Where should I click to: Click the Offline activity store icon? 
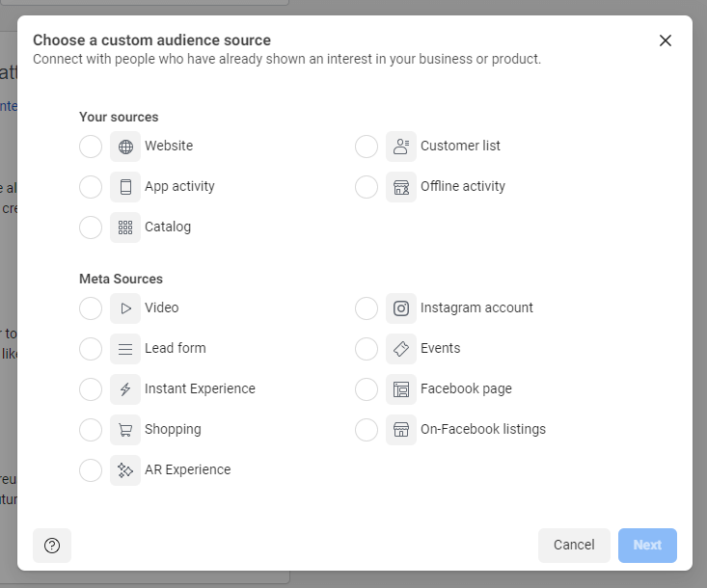[401, 187]
